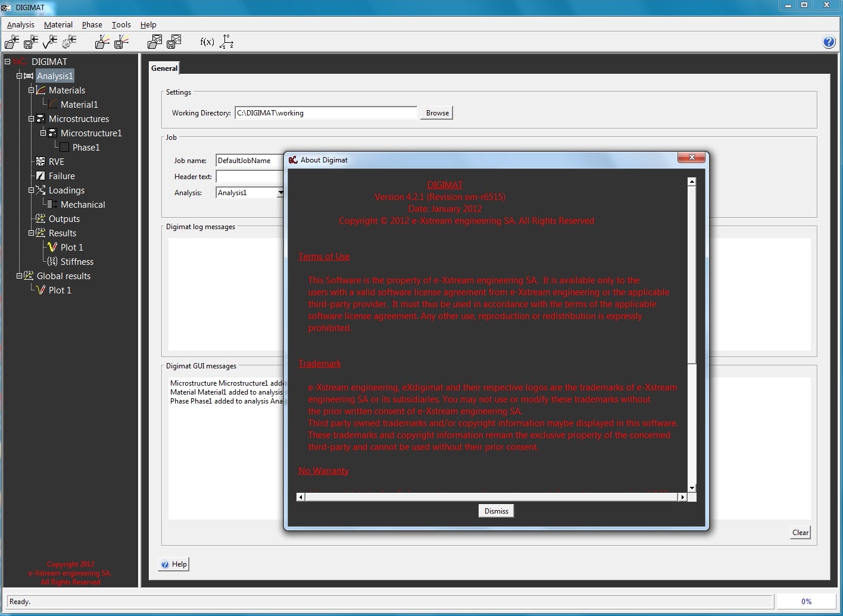Select Analysis1 tree node
Screen dimensions: 843x616
[55, 76]
